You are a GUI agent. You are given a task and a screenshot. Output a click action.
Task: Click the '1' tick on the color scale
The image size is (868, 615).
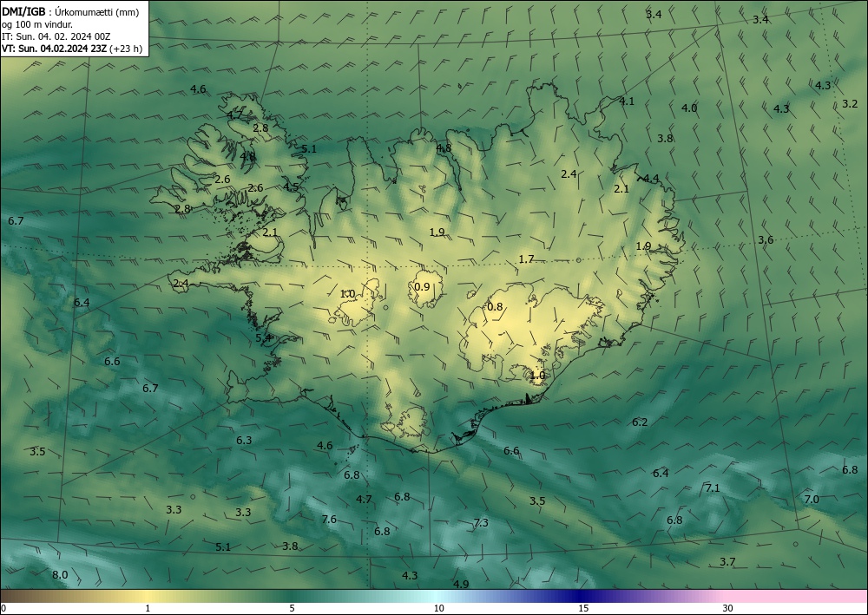tap(148, 608)
